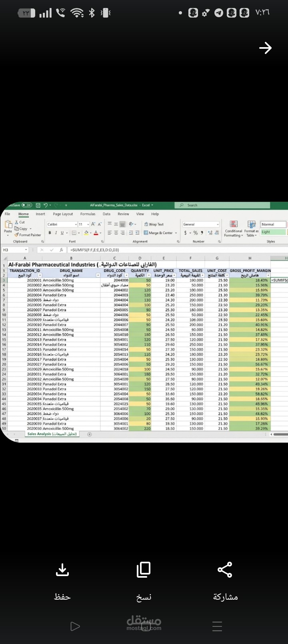Viewport: 288px width, 644px height.
Task: Open the Formulas ribbon tab
Action: [x=88, y=214]
